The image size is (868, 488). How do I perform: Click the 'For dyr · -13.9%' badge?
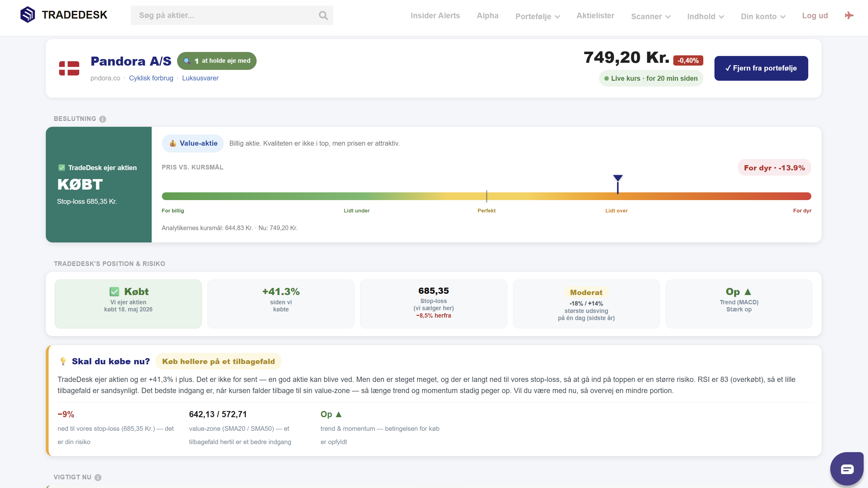click(774, 168)
